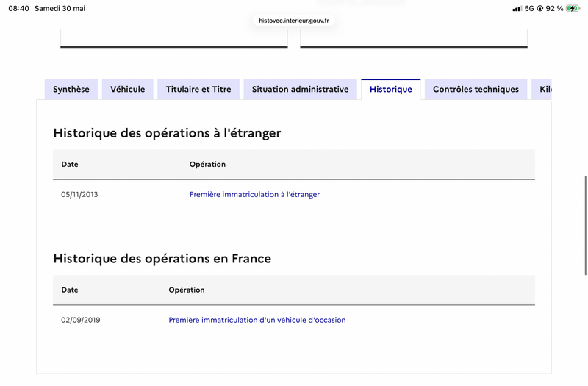Screen dimensions: 588x386
Task: Tap the histovec.interieur.gouv.fr address bar
Action: click(294, 21)
